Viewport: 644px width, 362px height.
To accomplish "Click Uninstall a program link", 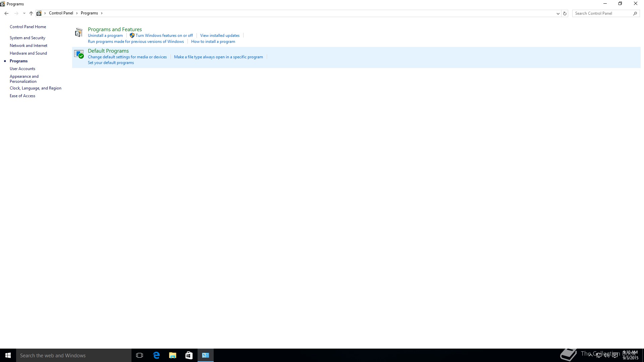I will [x=105, y=36].
